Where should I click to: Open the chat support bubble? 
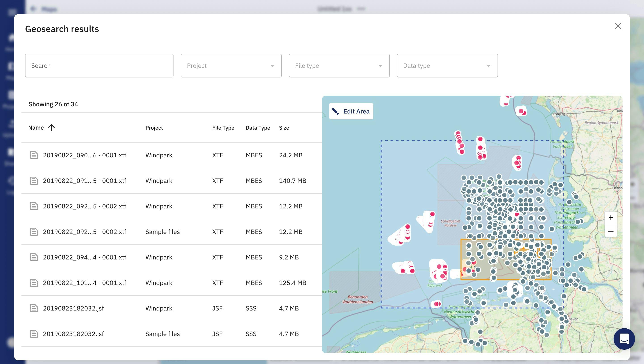pos(624,339)
